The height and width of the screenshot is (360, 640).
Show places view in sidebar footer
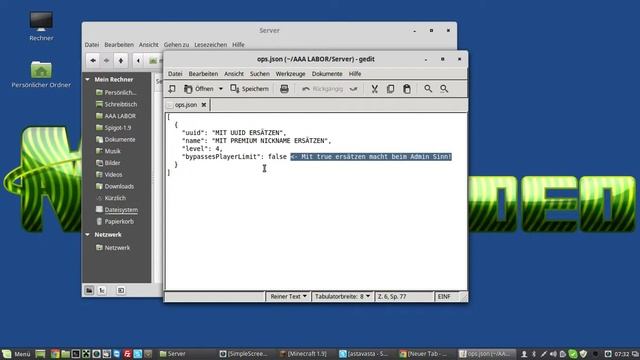point(89,290)
